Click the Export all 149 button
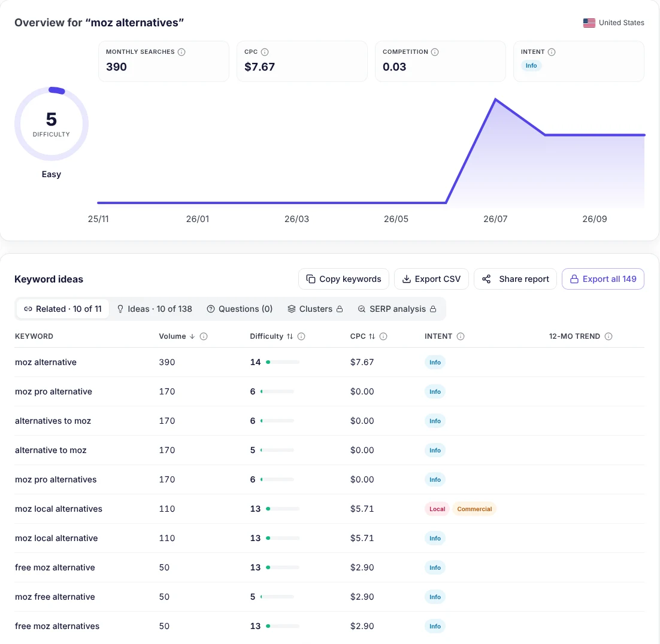 [x=603, y=279]
